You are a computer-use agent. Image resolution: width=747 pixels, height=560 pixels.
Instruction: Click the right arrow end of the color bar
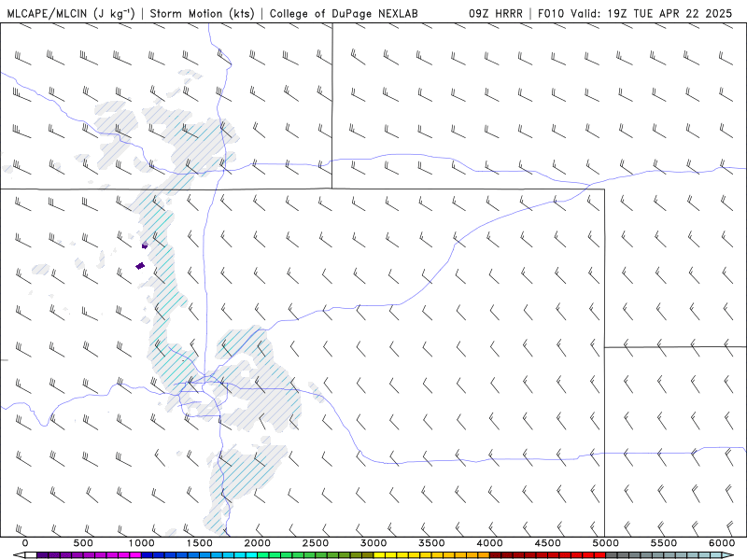(x=729, y=555)
